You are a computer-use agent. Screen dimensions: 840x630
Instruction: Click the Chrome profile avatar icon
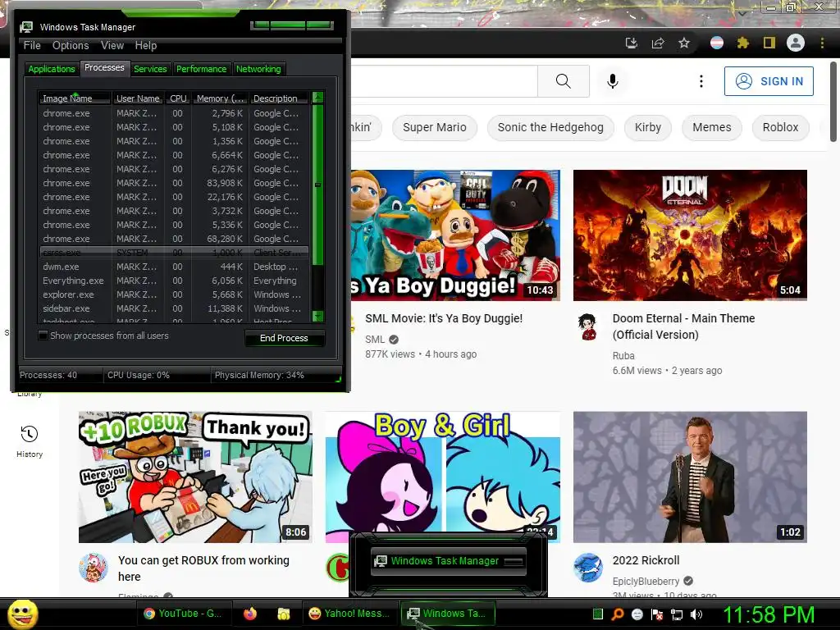pos(796,43)
